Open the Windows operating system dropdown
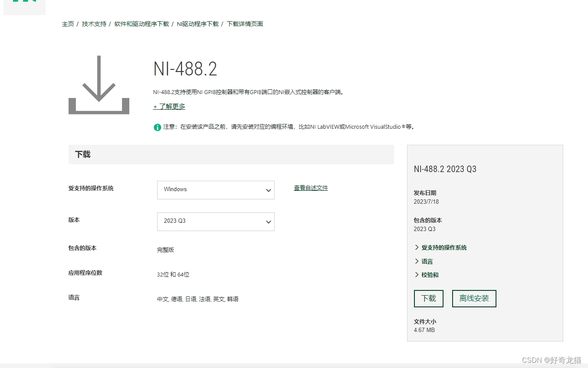This screenshot has height=368, width=588. pos(216,190)
